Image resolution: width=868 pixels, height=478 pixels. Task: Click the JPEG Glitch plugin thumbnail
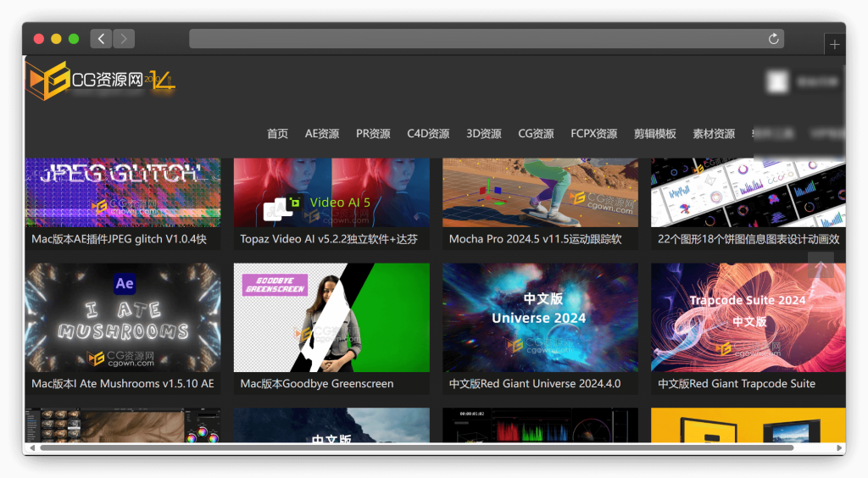(x=123, y=193)
